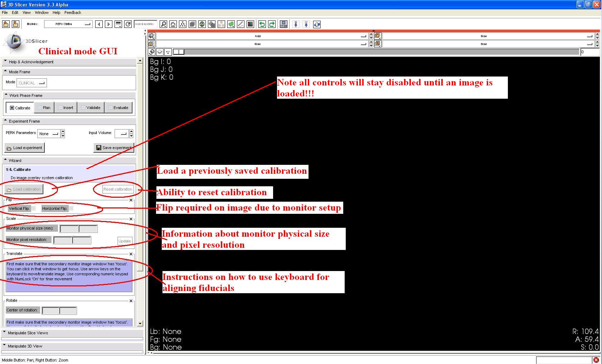
Task: Toggle the slice link icon
Action: (x=151, y=52)
